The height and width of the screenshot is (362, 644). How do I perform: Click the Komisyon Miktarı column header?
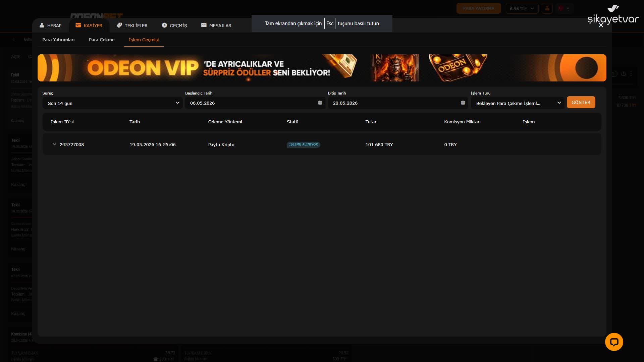coord(462,122)
